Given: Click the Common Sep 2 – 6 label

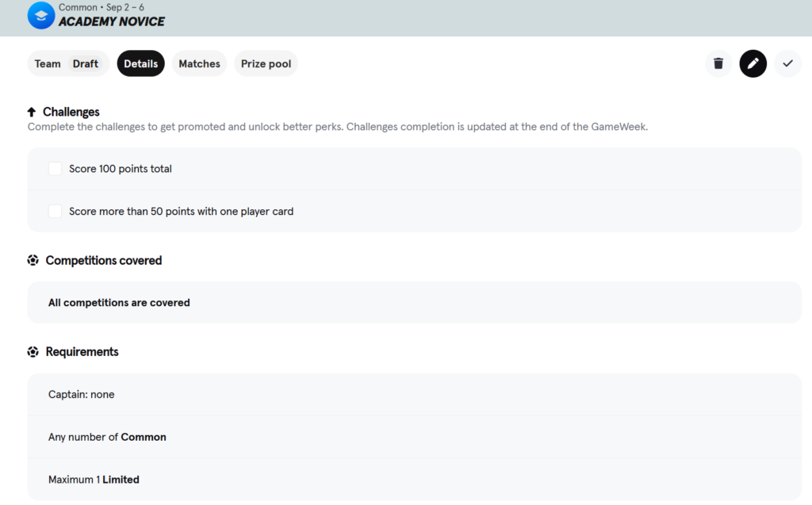Looking at the screenshot, I should click(101, 7).
